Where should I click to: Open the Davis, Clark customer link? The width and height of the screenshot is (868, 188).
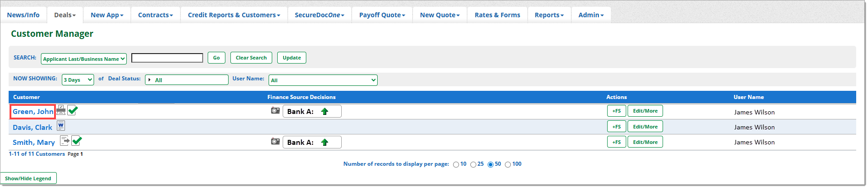pyautogui.click(x=32, y=128)
